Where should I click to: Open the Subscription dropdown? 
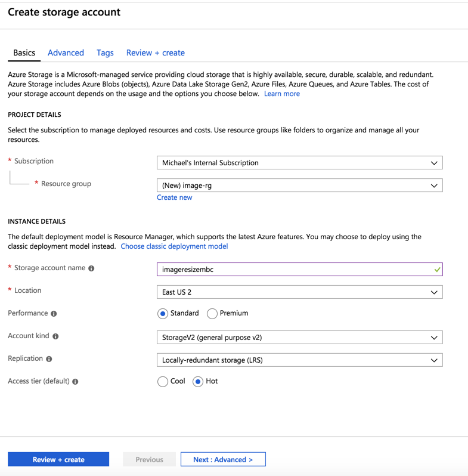point(299,163)
